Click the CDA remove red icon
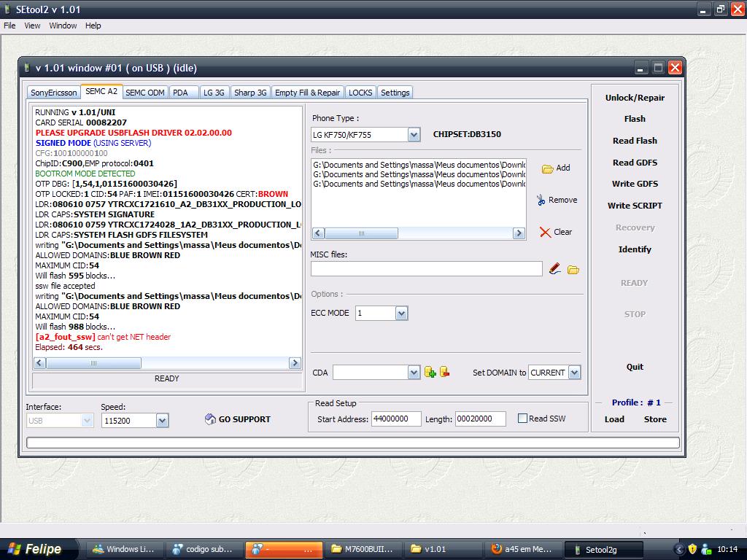The height and width of the screenshot is (560, 747). point(444,372)
